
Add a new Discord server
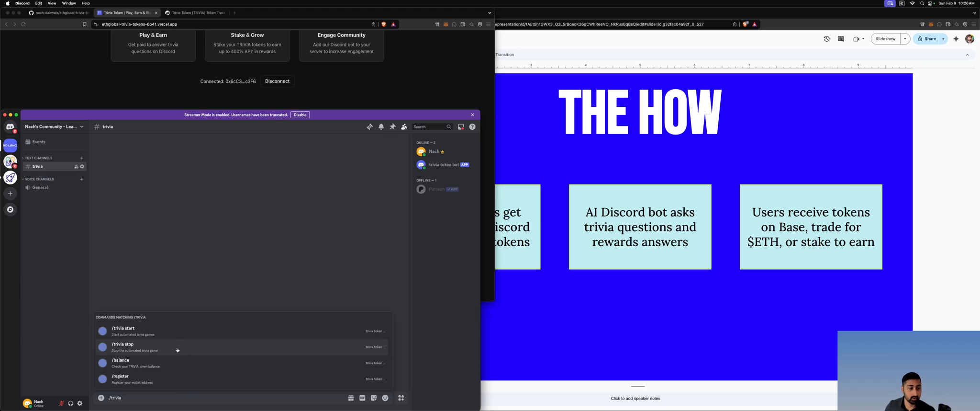[x=10, y=194]
